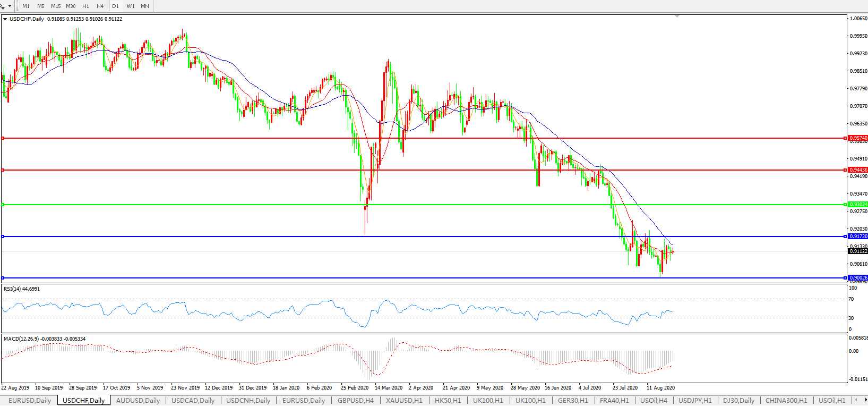Viewport: 868px width, 406px height.
Task: Click the drawing tool icon at top-left
Action: (x=3, y=6)
